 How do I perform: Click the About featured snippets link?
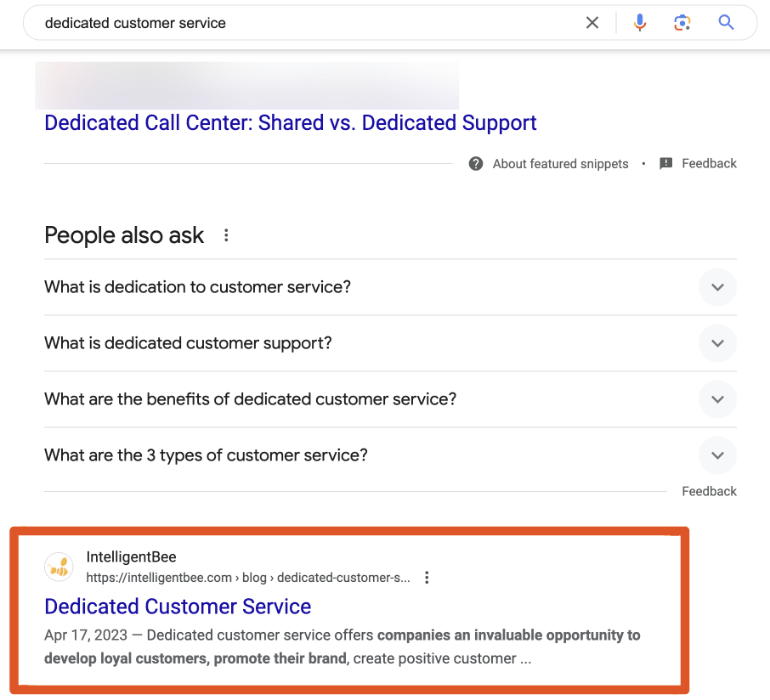[x=560, y=163]
